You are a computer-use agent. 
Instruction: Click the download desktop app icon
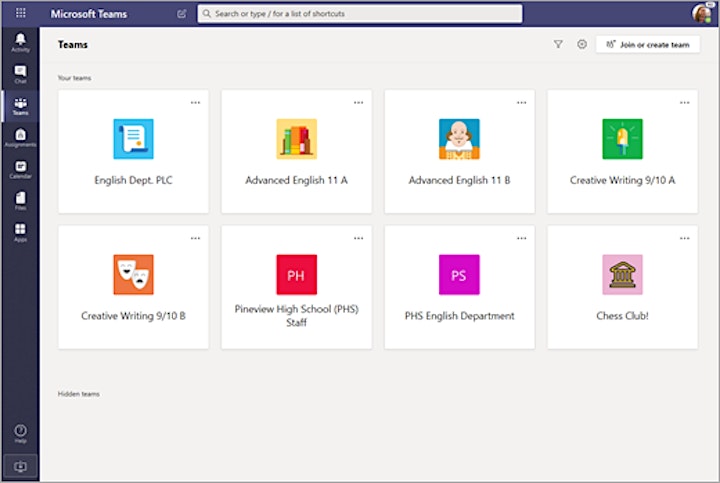point(20,466)
